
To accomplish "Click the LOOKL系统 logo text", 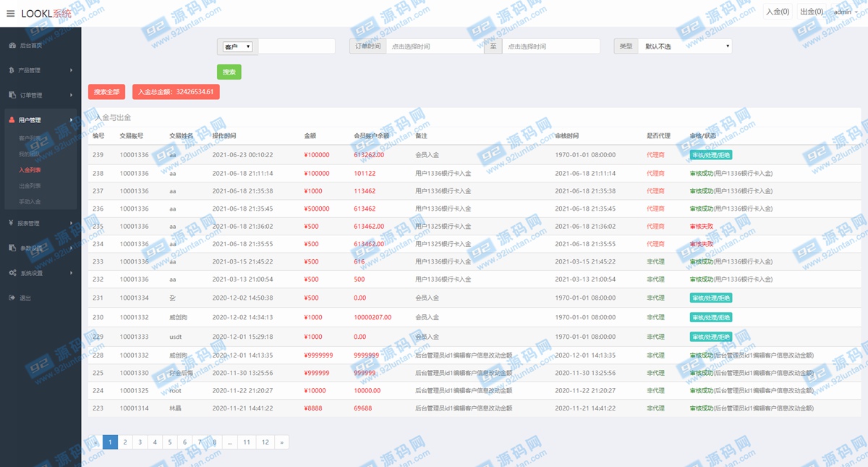I will click(46, 13).
